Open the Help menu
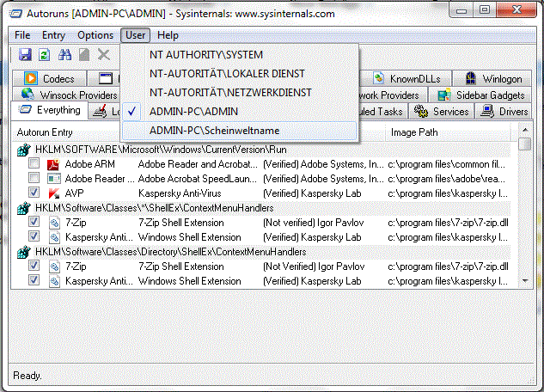Image resolution: width=544 pixels, height=392 pixels. (x=168, y=35)
